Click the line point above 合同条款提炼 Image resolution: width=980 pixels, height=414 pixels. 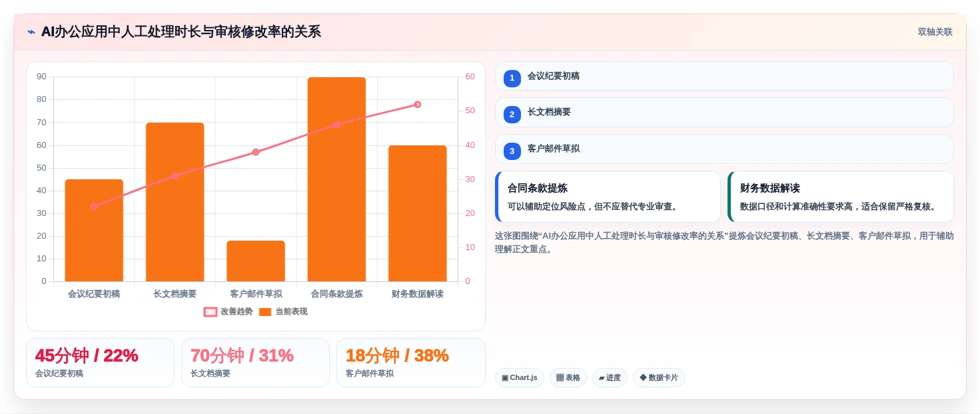[x=336, y=125]
